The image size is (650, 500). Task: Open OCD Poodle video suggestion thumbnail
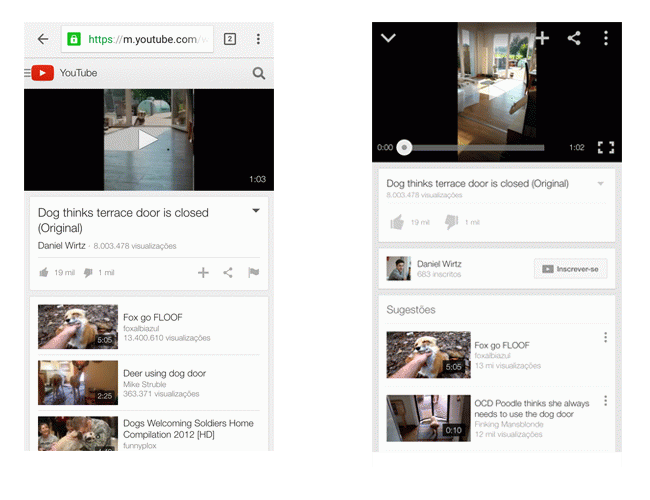click(x=429, y=418)
